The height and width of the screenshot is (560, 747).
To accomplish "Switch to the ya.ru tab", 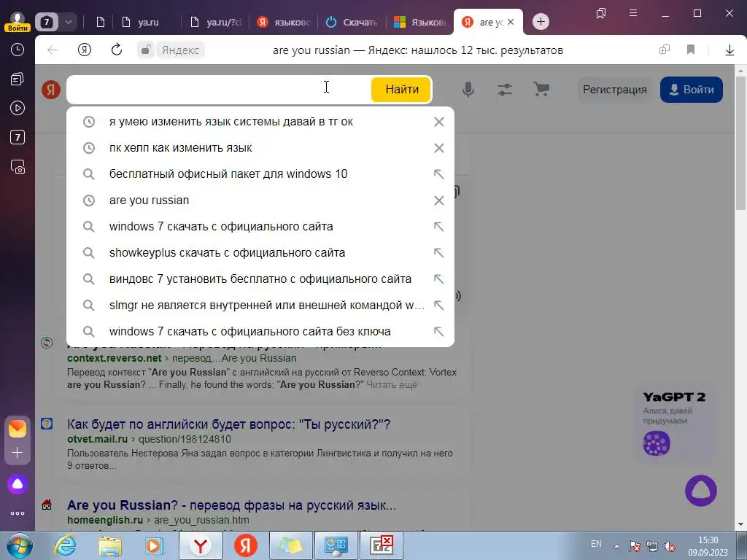I will point(141,22).
